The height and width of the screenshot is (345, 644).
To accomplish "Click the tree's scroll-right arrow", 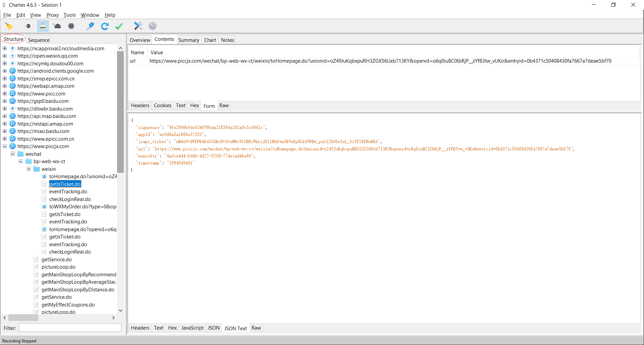I will 113,318.
